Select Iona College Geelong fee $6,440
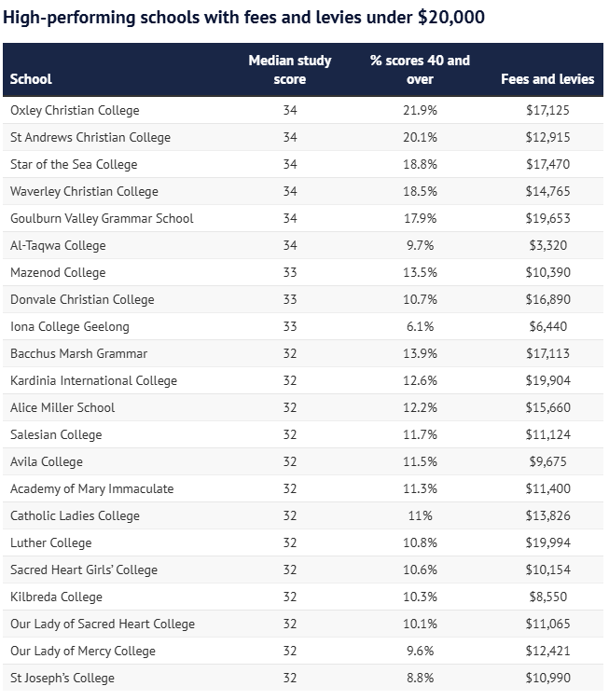Image resolution: width=609 pixels, height=700 pixels. [x=547, y=326]
